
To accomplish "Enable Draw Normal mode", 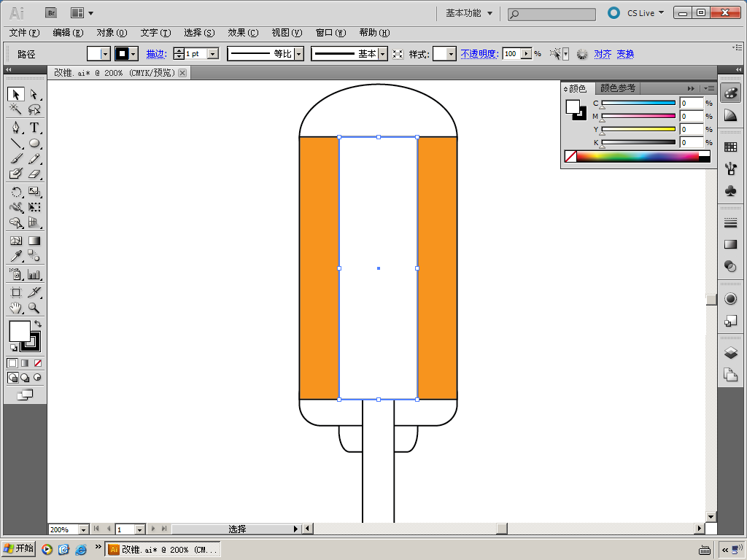I will (x=13, y=378).
